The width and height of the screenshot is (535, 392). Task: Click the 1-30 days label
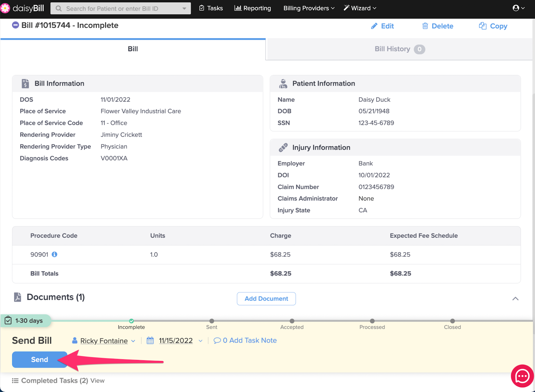(29, 321)
